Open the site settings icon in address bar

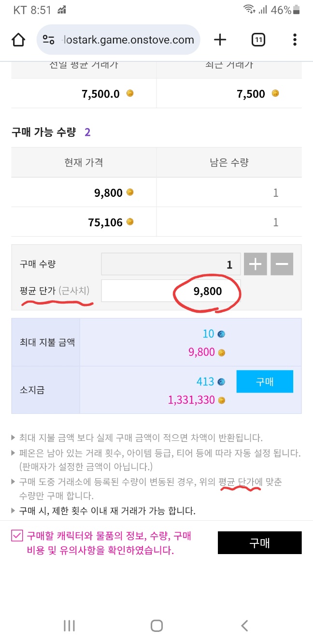coord(48,40)
